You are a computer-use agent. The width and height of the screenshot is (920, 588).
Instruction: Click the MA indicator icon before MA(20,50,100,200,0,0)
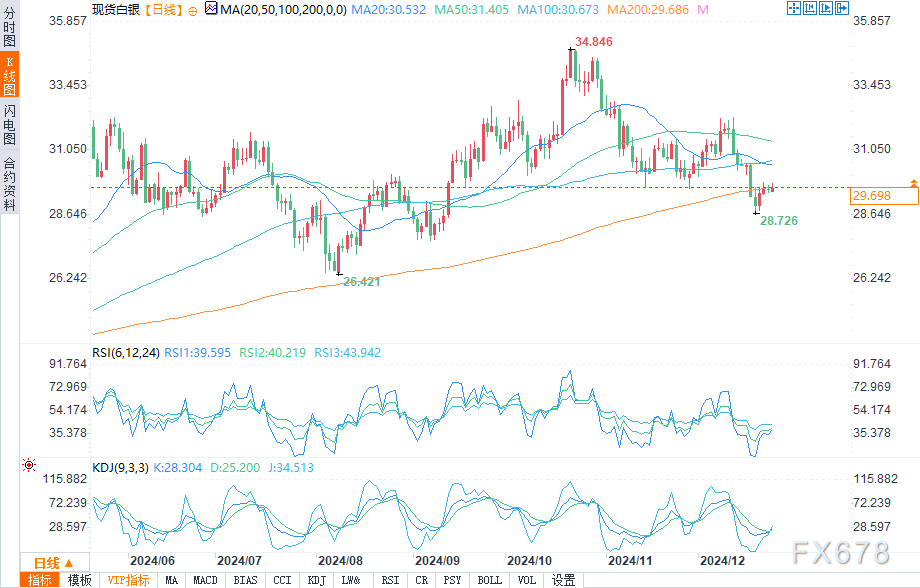pyautogui.click(x=209, y=9)
